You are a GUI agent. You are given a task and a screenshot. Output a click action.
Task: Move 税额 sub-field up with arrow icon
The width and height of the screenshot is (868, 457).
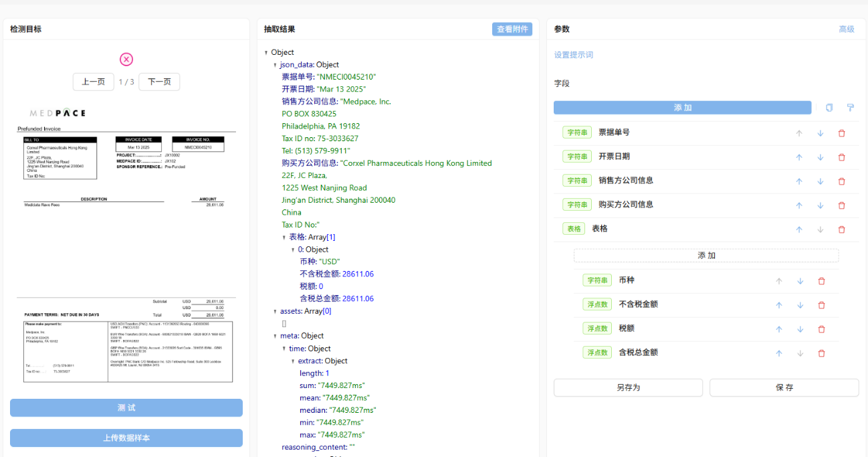(778, 329)
